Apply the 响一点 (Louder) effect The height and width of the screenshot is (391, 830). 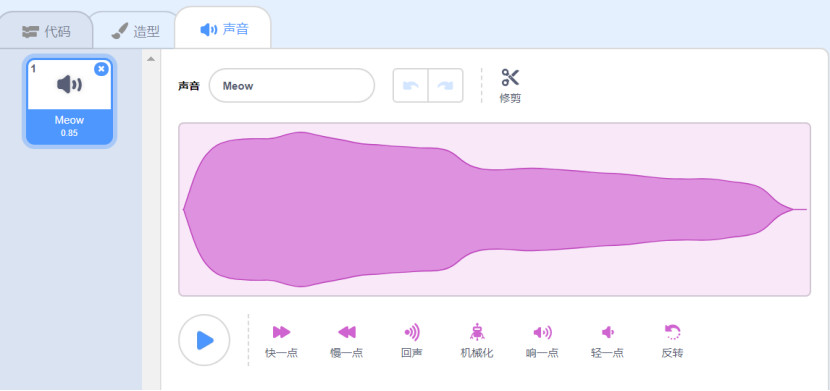(542, 342)
